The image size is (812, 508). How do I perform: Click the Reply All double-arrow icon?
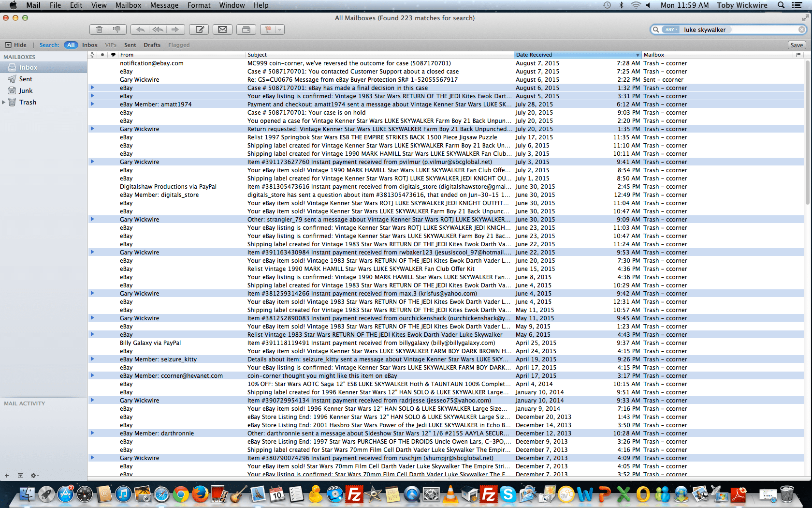[x=158, y=30]
